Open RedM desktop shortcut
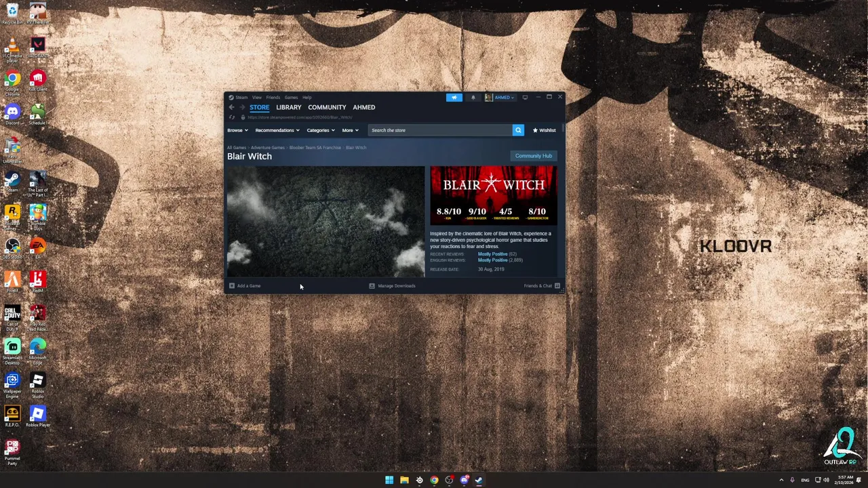This screenshot has width=868, height=488. [x=37, y=282]
